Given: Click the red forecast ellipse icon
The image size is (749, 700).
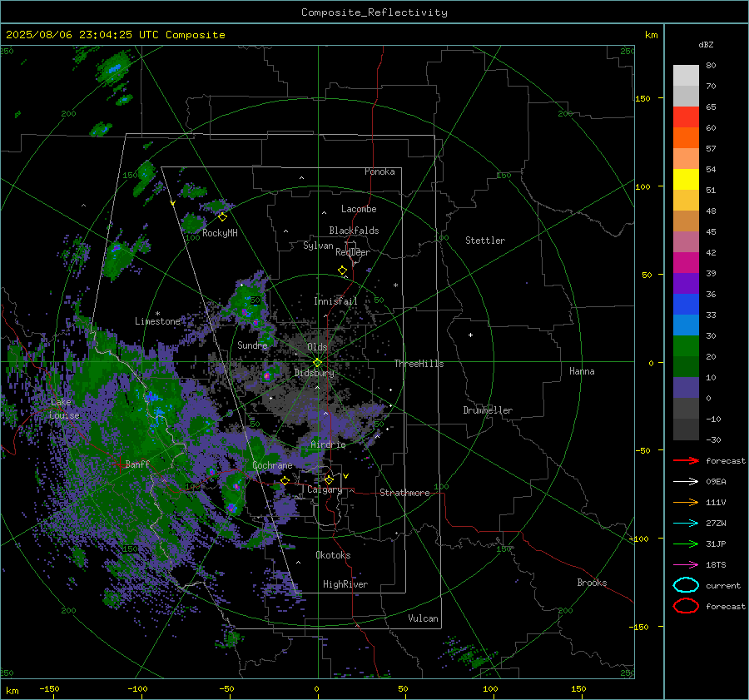Looking at the screenshot, I should pyautogui.click(x=686, y=606).
